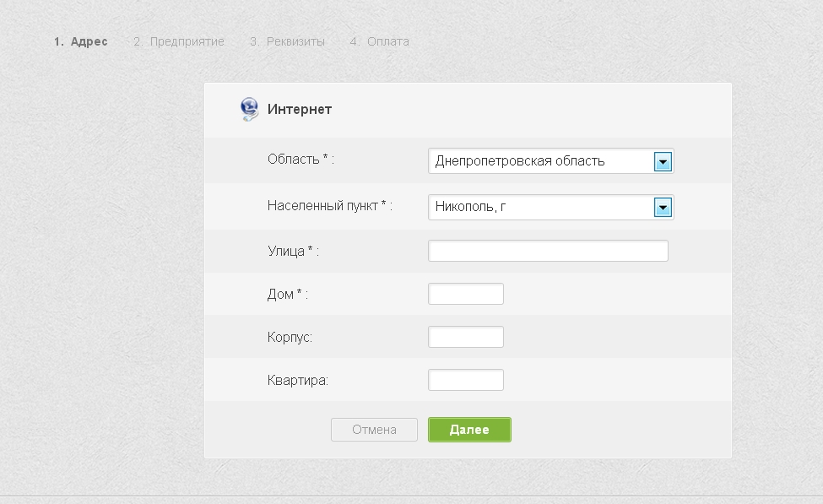Image resolution: width=823 pixels, height=504 pixels.
Task: Click the Квартира input field
Action: (x=466, y=380)
